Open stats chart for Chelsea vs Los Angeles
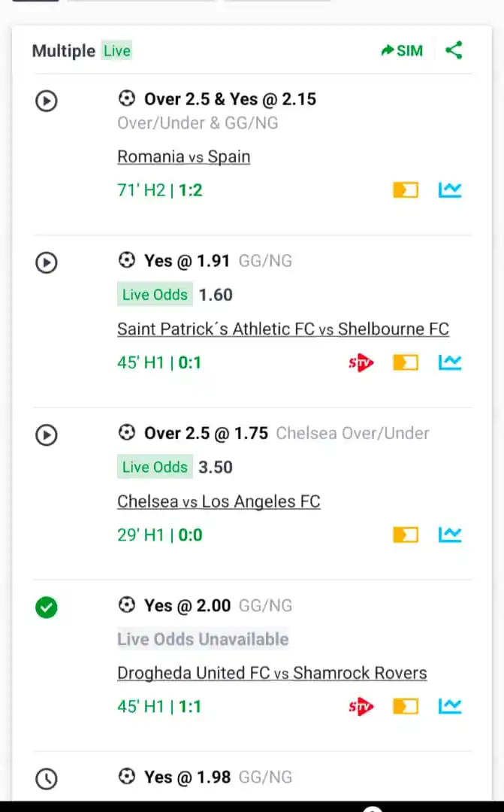The height and width of the screenshot is (812, 504). tap(450, 535)
